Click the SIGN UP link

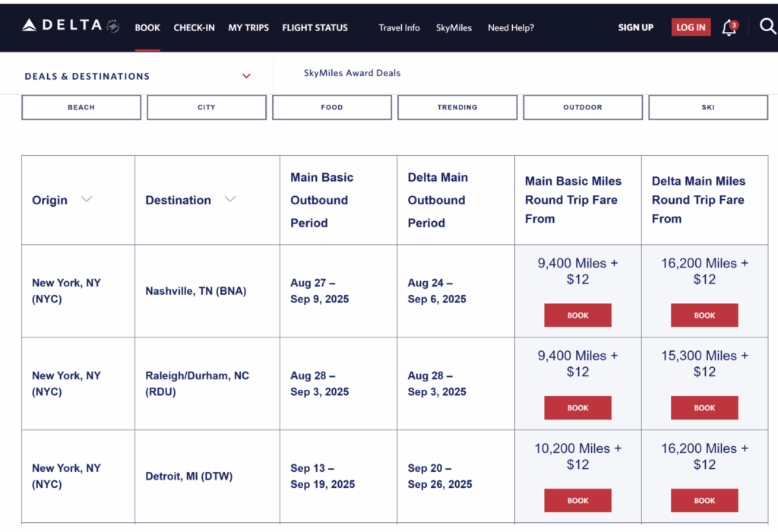click(x=636, y=27)
